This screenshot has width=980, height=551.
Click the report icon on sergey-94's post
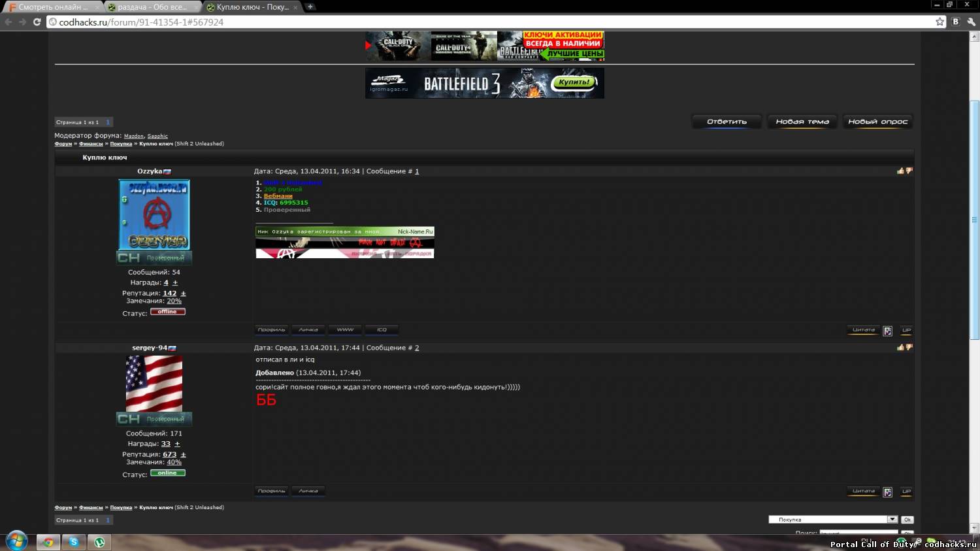888,492
